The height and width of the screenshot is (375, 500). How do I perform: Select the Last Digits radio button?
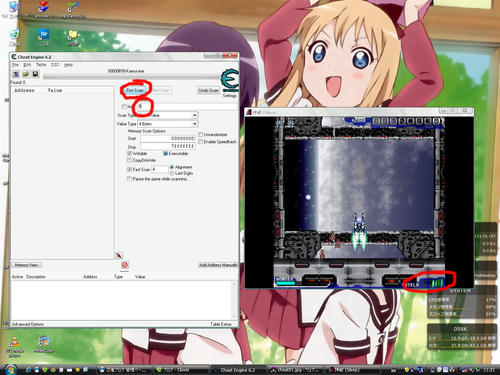click(x=172, y=173)
